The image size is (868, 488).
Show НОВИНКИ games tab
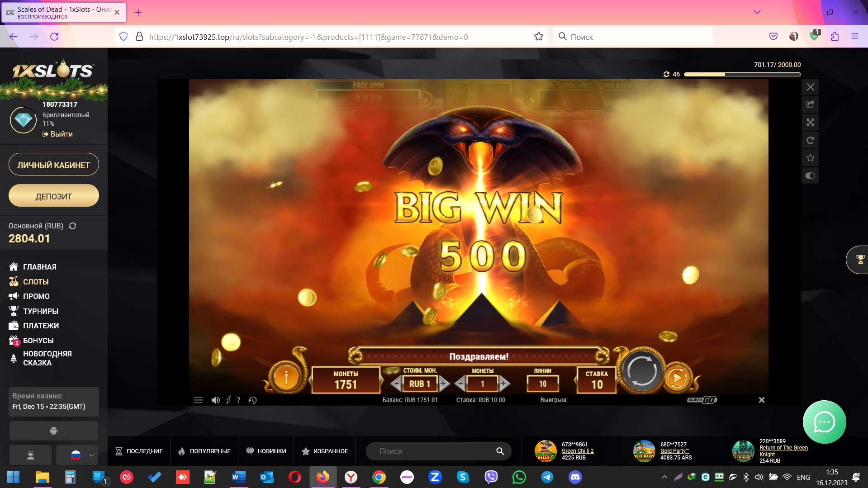tap(266, 451)
